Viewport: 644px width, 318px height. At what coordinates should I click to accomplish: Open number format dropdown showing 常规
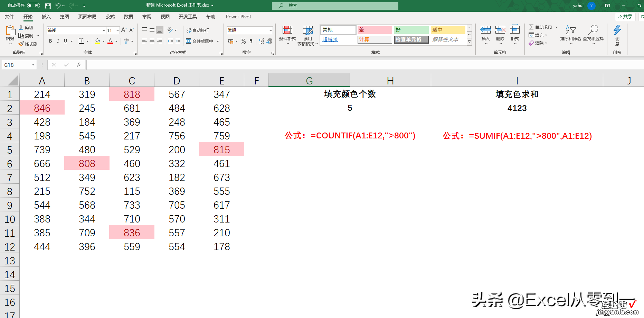[x=271, y=30]
